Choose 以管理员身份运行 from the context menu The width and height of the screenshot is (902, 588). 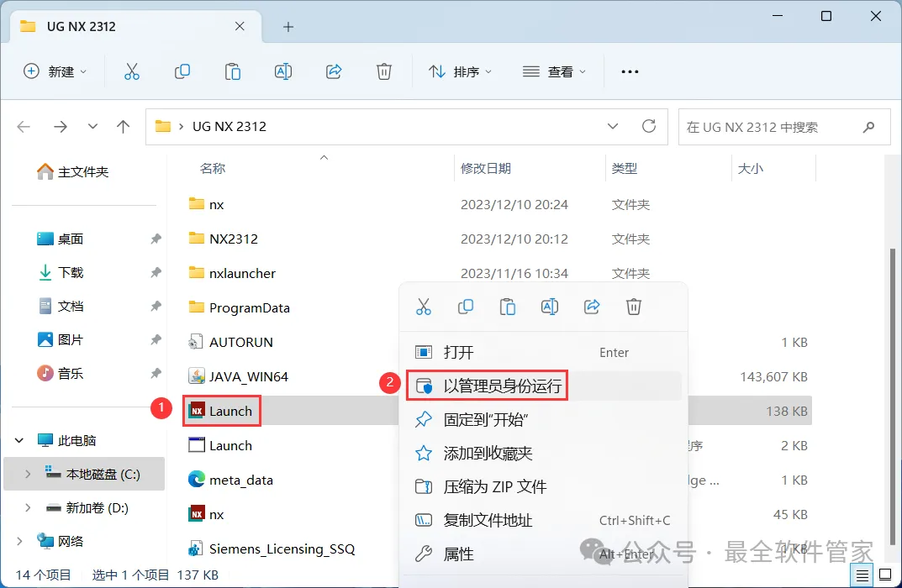[x=544, y=386]
